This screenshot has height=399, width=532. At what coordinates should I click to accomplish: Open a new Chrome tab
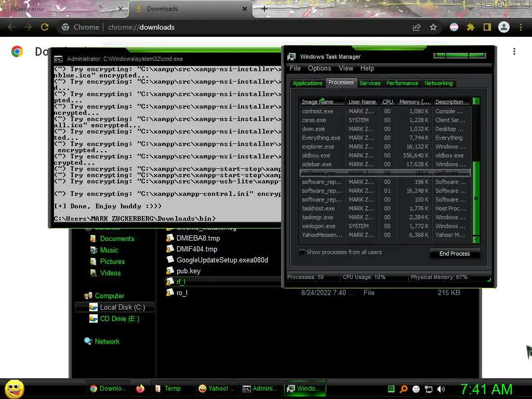point(264,9)
